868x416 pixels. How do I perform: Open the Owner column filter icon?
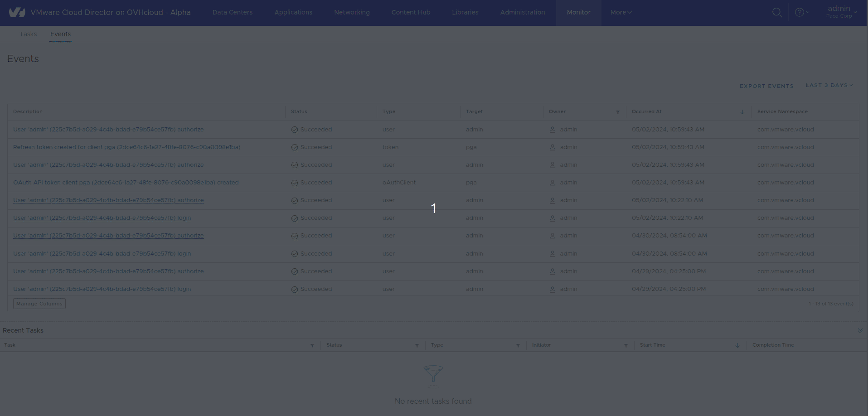pos(617,112)
